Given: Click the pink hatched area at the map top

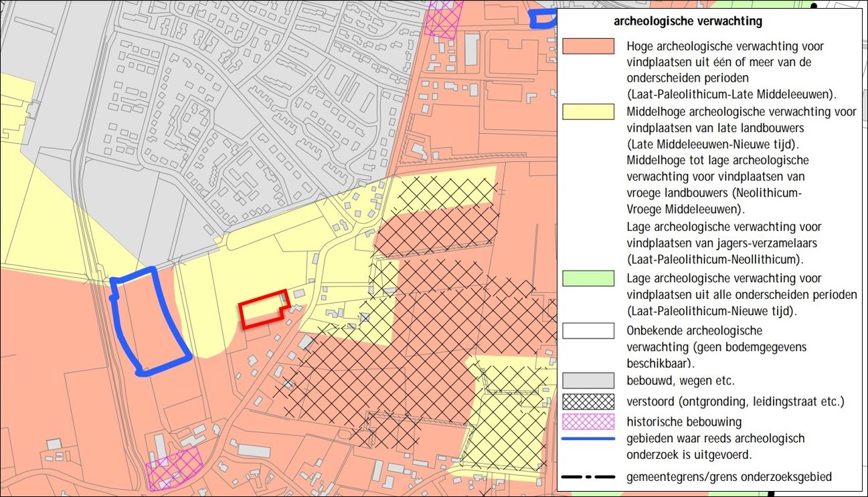Looking at the screenshot, I should click(444, 18).
